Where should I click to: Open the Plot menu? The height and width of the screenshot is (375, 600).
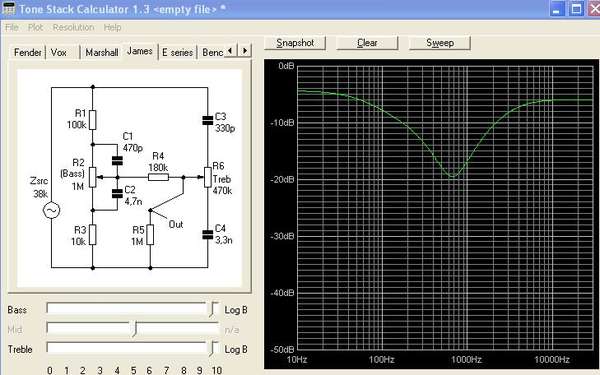[x=35, y=28]
